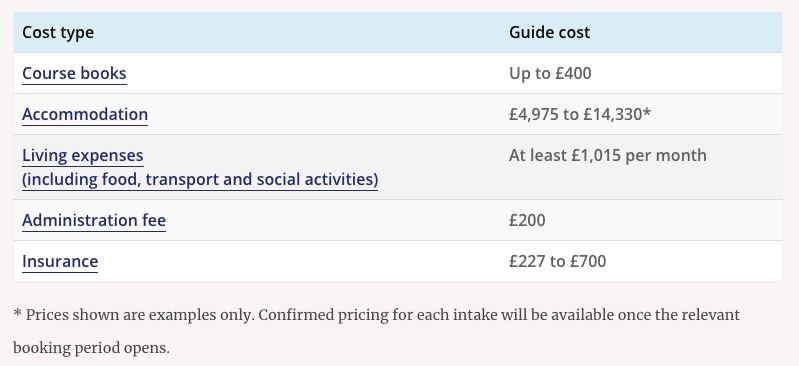Open the Accommodation link

click(85, 114)
